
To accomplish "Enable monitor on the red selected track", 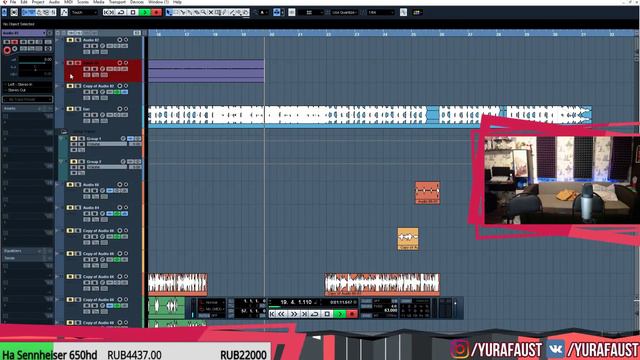I will click(x=126, y=63).
